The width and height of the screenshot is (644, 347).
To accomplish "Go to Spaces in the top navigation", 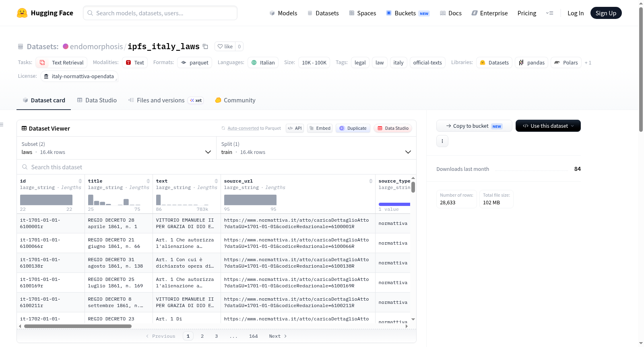I will click(363, 13).
